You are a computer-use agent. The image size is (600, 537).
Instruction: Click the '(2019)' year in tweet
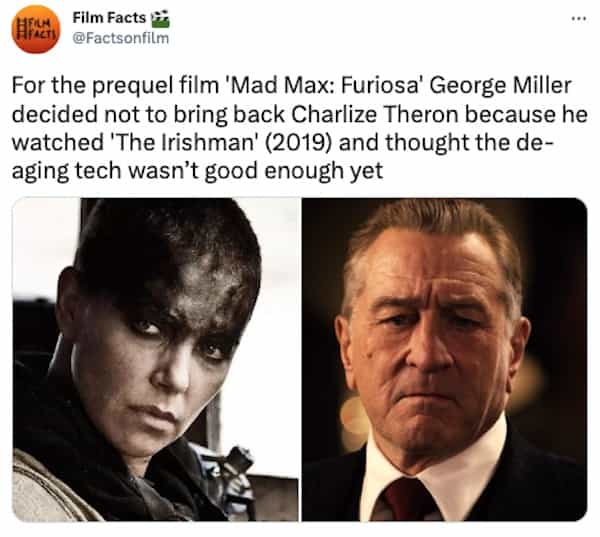(x=297, y=143)
